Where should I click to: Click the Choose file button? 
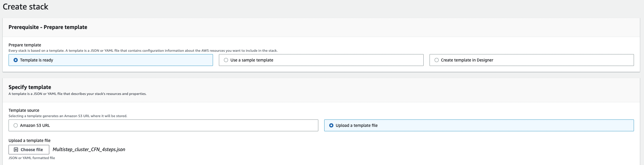tap(29, 150)
